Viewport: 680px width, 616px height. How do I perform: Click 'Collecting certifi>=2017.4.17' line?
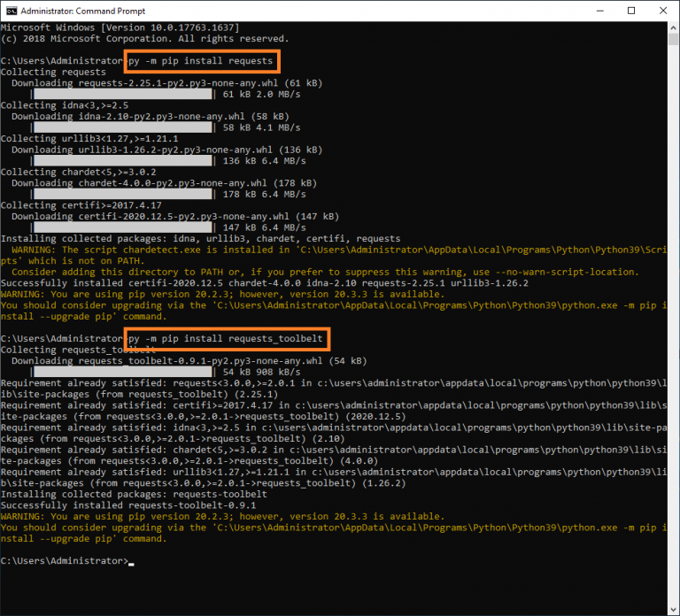pos(81,205)
